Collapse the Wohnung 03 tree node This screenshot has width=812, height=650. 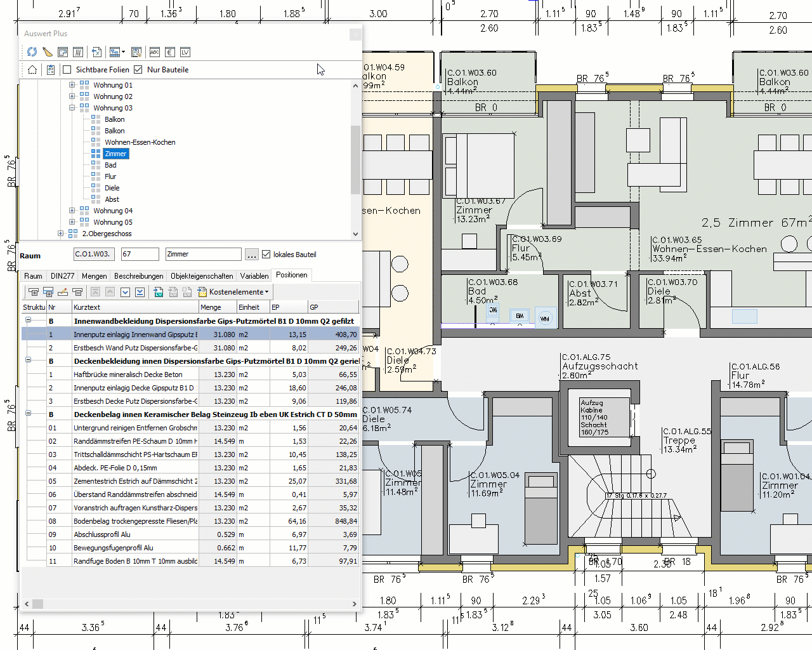[x=72, y=108]
